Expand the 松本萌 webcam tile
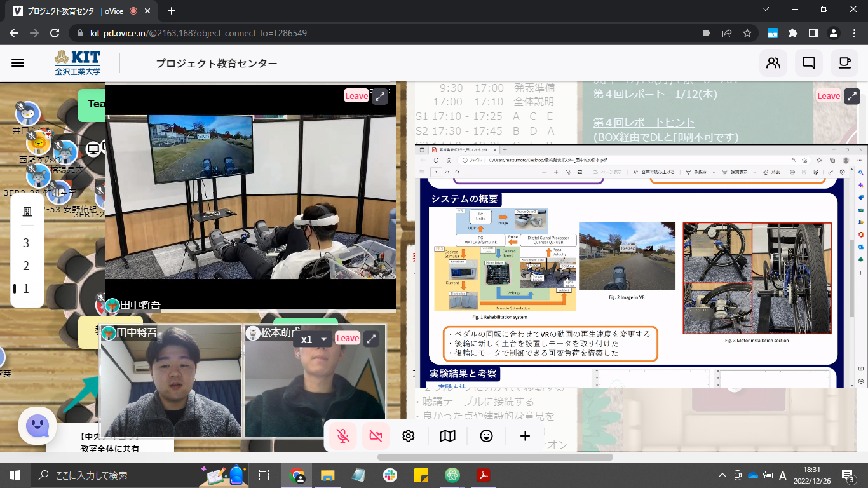 pyautogui.click(x=371, y=339)
